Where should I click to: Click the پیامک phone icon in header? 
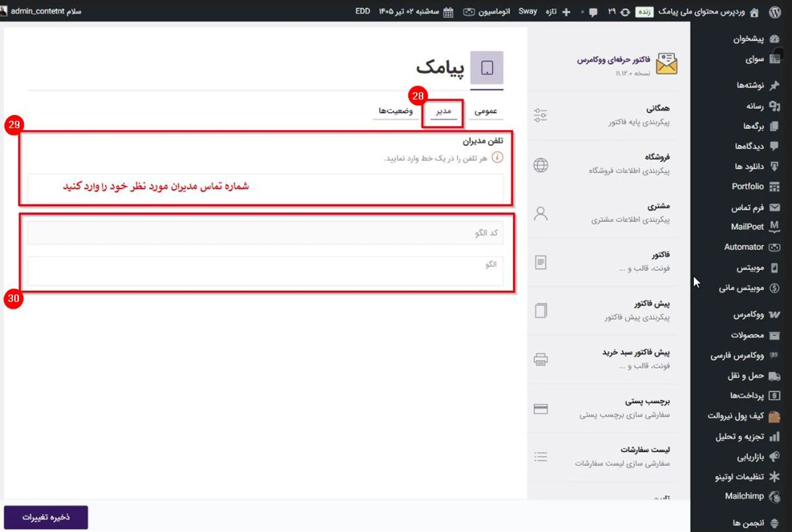487,68
